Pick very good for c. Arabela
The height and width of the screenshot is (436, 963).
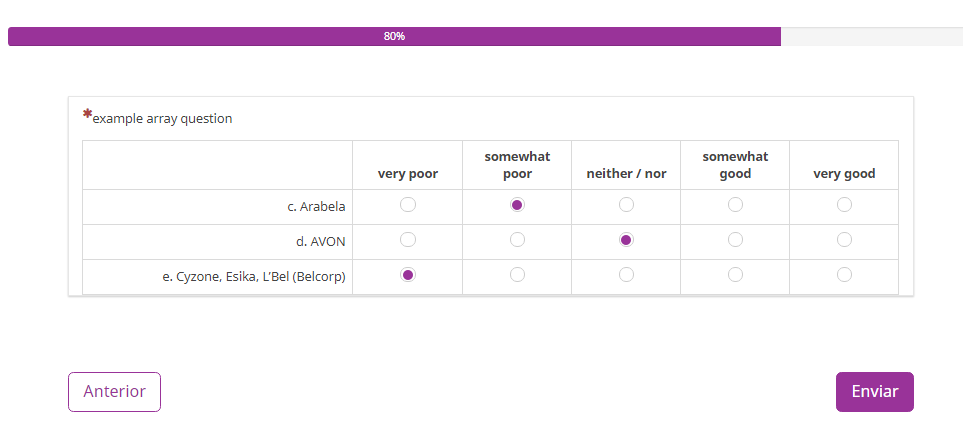[844, 204]
